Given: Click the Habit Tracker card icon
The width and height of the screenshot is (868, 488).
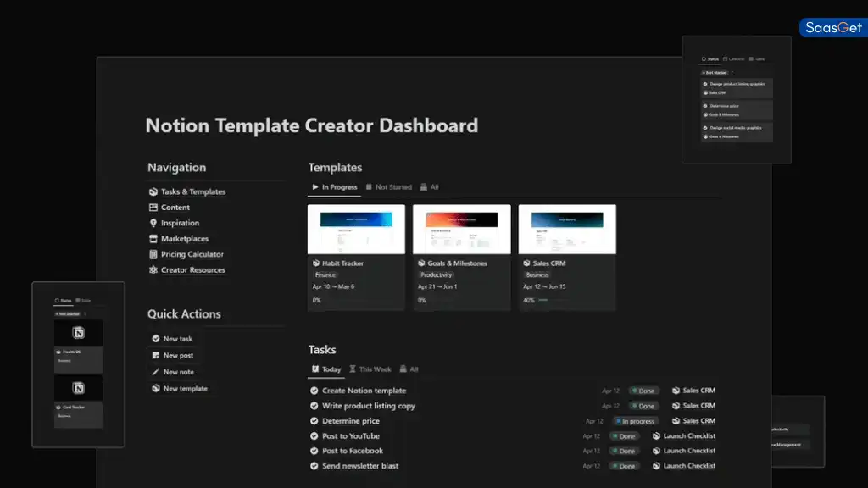Looking at the screenshot, I should pyautogui.click(x=316, y=263).
